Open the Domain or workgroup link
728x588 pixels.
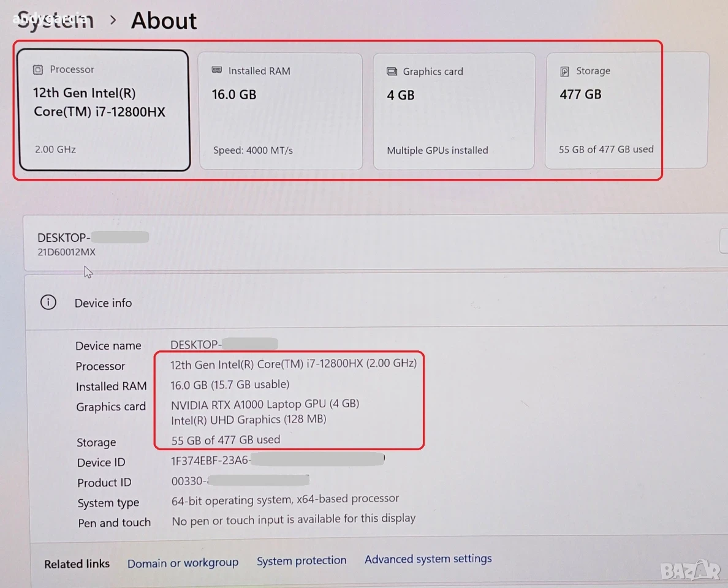183,563
